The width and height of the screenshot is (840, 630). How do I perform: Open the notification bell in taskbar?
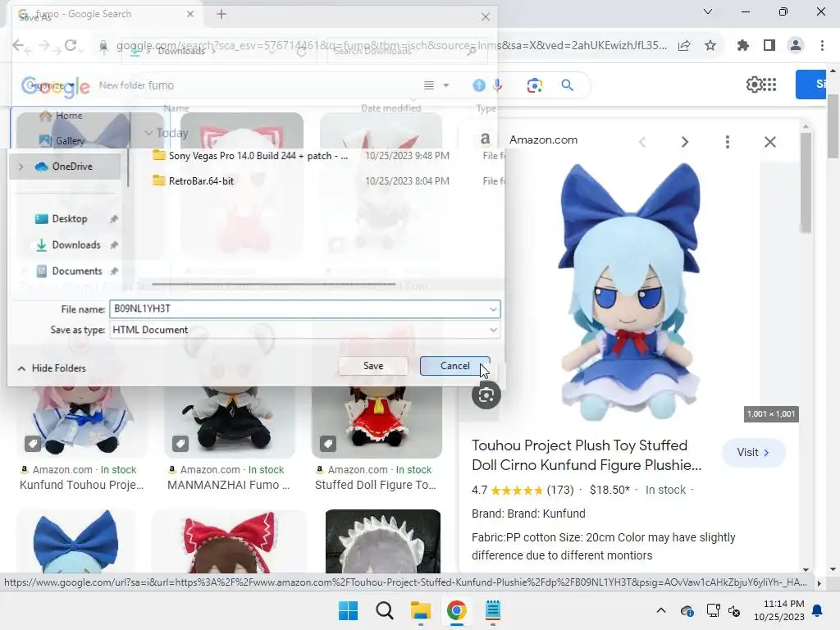tap(818, 610)
